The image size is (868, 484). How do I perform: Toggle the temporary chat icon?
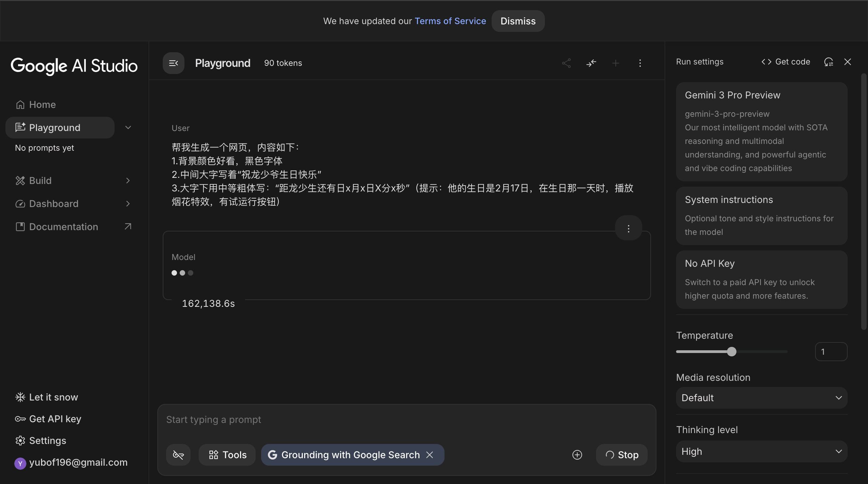click(178, 455)
